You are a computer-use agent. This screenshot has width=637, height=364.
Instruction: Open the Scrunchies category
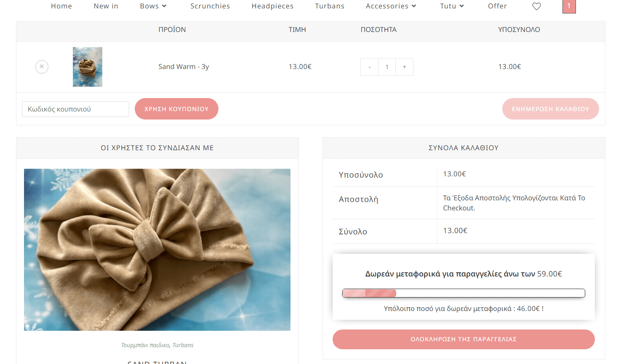click(x=210, y=6)
